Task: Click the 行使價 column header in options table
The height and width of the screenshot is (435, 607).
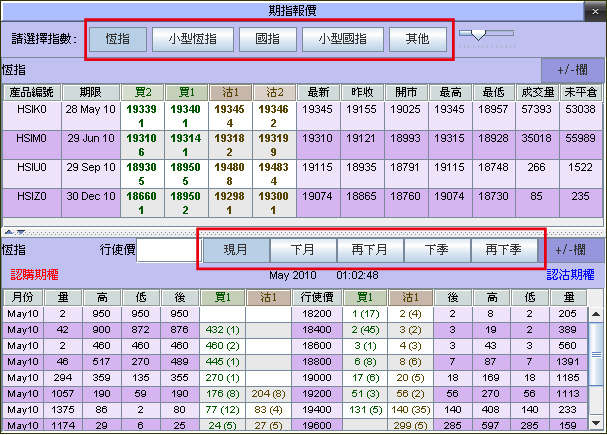Action: (317, 298)
